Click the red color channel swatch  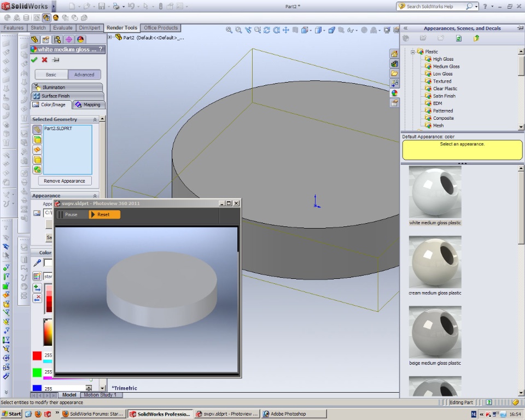(37, 355)
